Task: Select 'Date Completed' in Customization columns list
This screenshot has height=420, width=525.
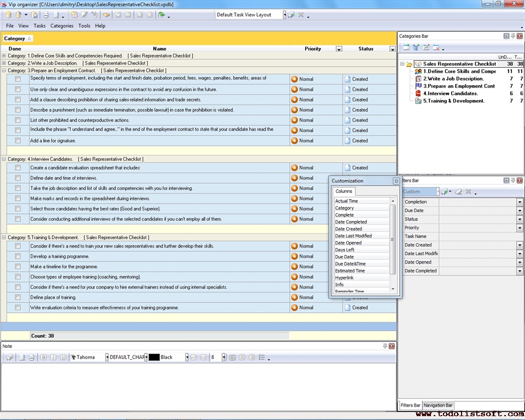Action: 351,222
